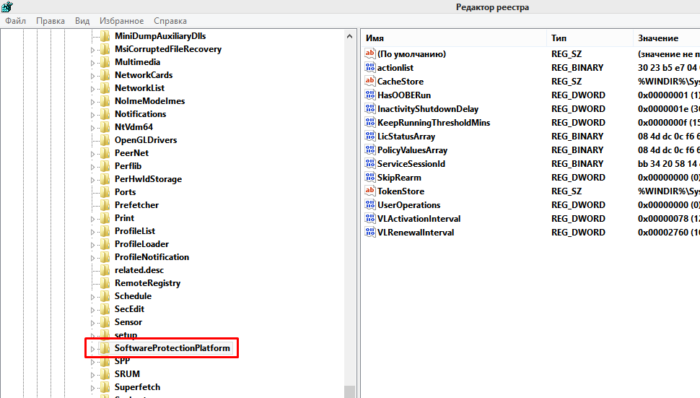The width and height of the screenshot is (700, 398).
Task: Expand the NetworkList key
Action: click(x=93, y=89)
